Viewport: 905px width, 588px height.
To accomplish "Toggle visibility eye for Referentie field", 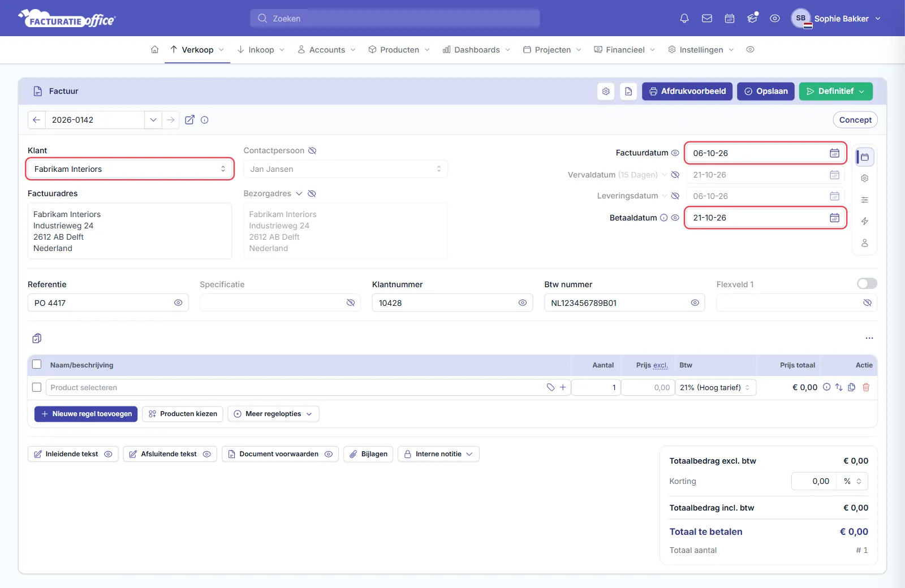I will coord(178,303).
